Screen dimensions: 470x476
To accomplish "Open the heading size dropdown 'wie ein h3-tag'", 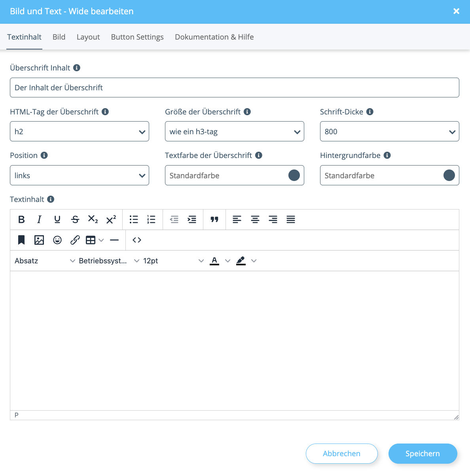I will tap(235, 131).
